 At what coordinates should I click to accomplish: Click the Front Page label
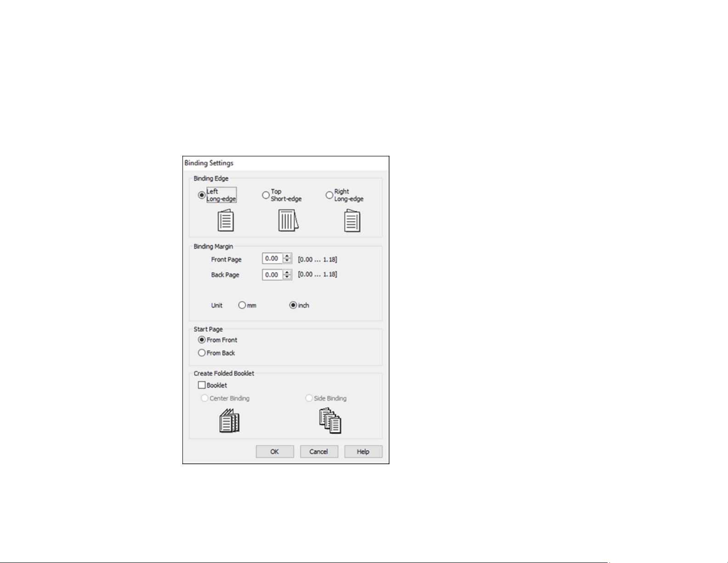point(226,260)
